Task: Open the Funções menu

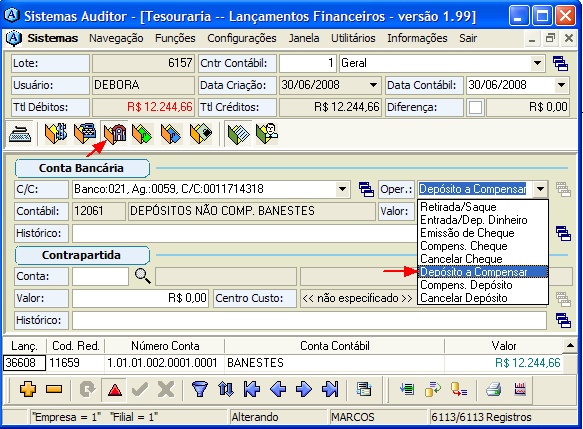Action: pos(175,38)
